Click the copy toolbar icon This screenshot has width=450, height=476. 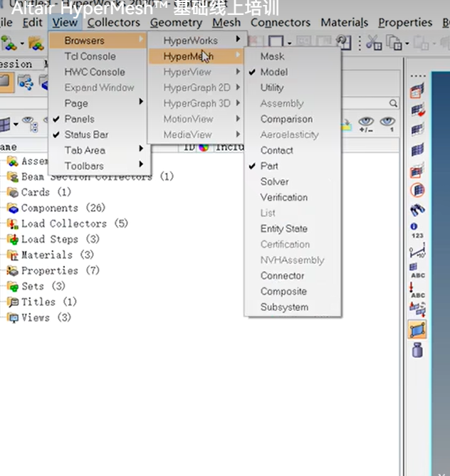pyautogui.click(x=394, y=43)
